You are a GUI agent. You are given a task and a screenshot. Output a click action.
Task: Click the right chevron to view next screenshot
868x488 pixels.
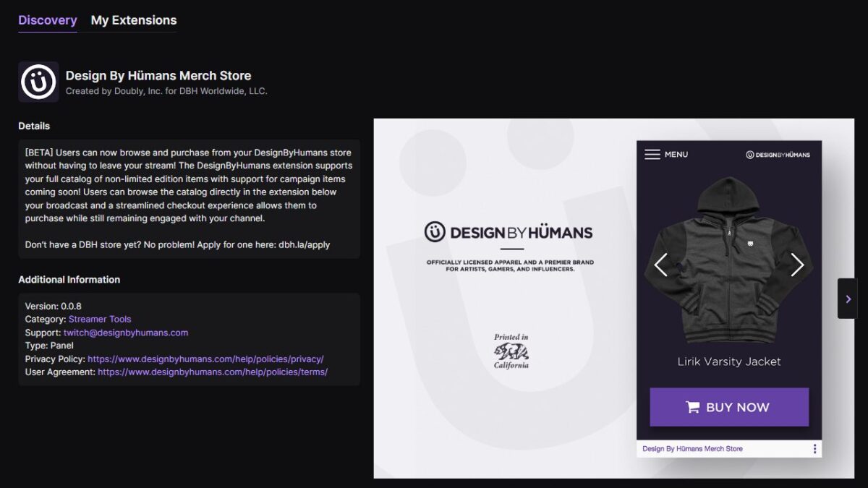[847, 298]
